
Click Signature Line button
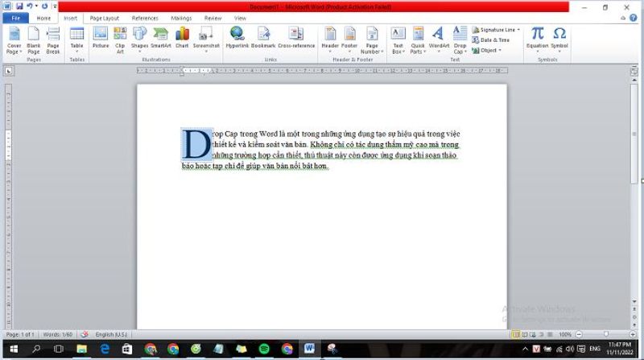tap(493, 30)
